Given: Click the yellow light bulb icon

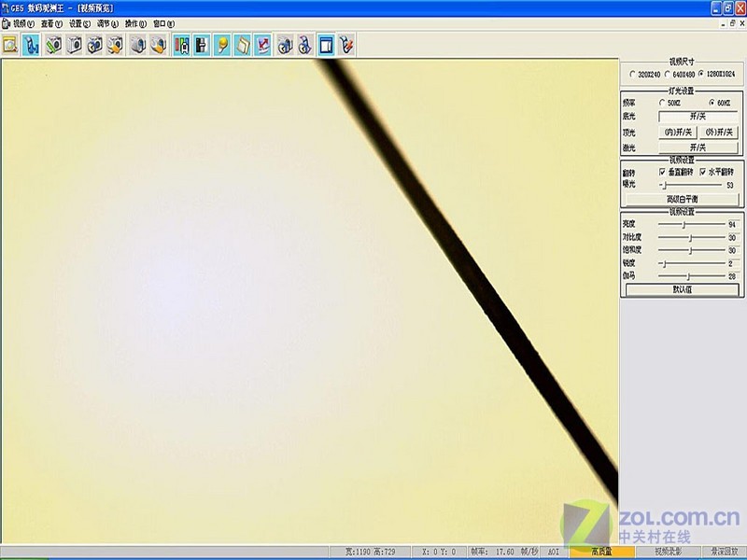Looking at the screenshot, I should point(222,45).
